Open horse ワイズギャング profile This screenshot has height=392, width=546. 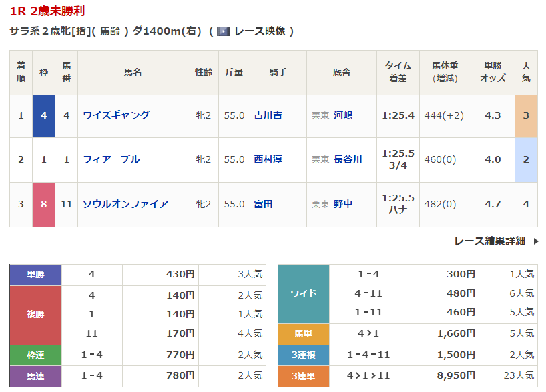point(116,115)
